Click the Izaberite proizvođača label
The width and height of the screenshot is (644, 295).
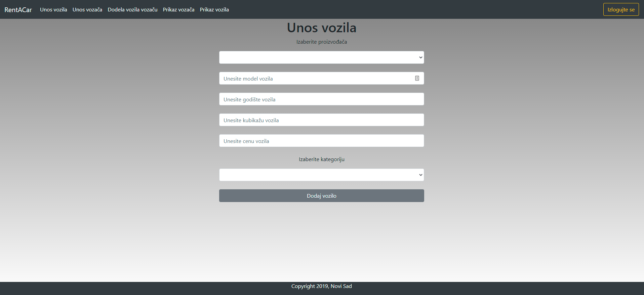click(321, 42)
